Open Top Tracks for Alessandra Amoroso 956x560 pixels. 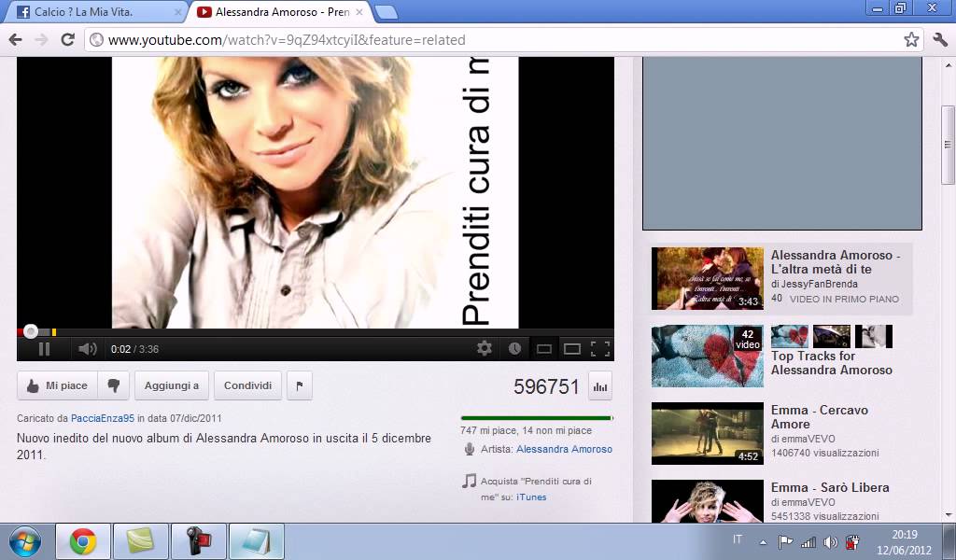[832, 363]
